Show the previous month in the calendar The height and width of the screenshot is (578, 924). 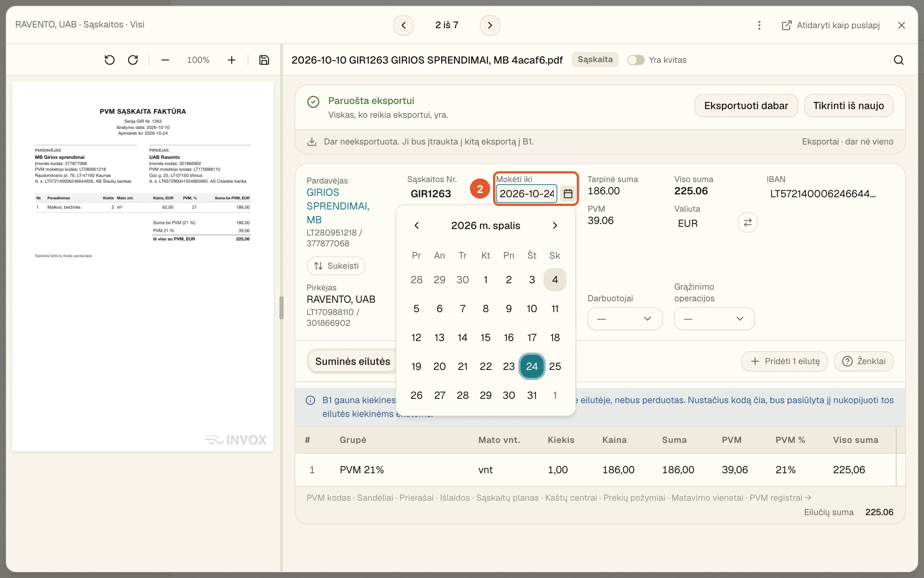pyautogui.click(x=417, y=225)
